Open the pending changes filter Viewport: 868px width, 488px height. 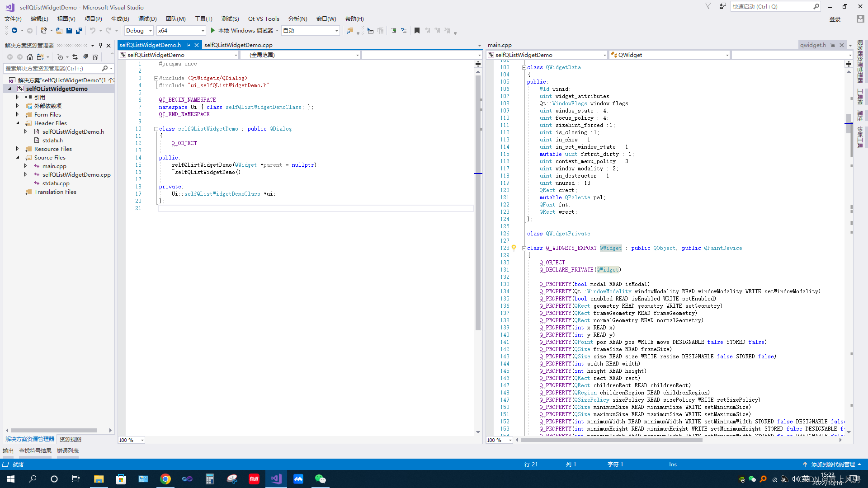[60, 56]
